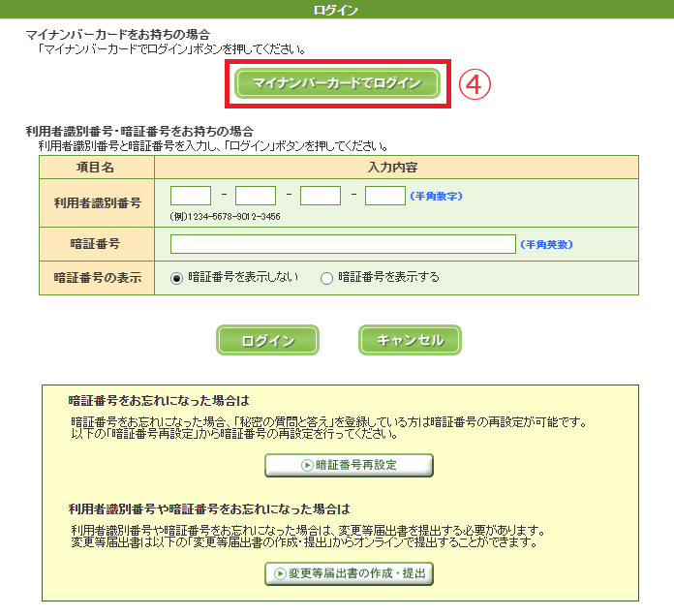674x616 pixels.
Task: Click the 利用者識別番号 row label
Action: coord(97,202)
